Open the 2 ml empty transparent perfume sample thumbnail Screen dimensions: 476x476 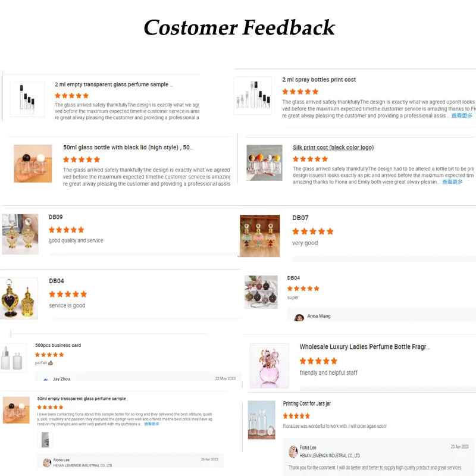(27, 99)
